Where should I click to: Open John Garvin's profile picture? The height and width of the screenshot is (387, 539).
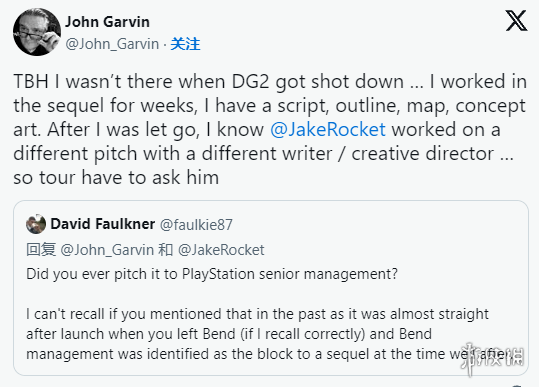tap(37, 32)
